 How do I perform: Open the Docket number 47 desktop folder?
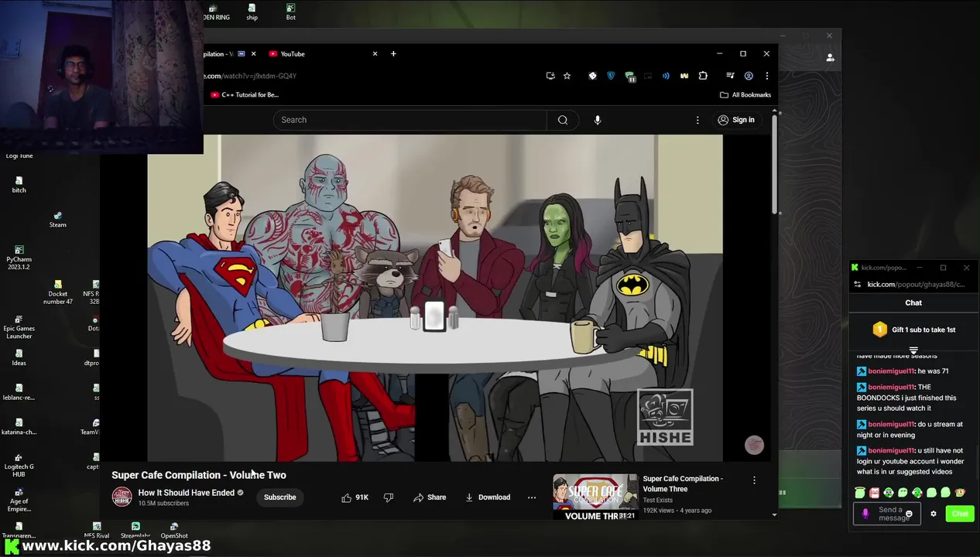click(x=57, y=292)
